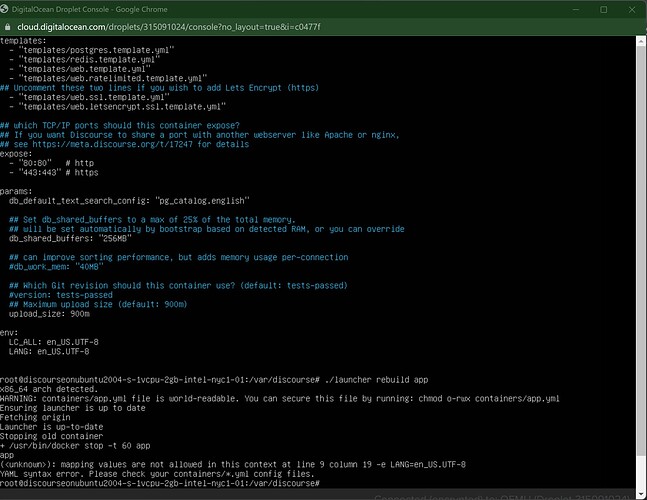Screen dimensions: 647x500
Task: Click the "Stopping old container" line
Action: coord(52,436)
